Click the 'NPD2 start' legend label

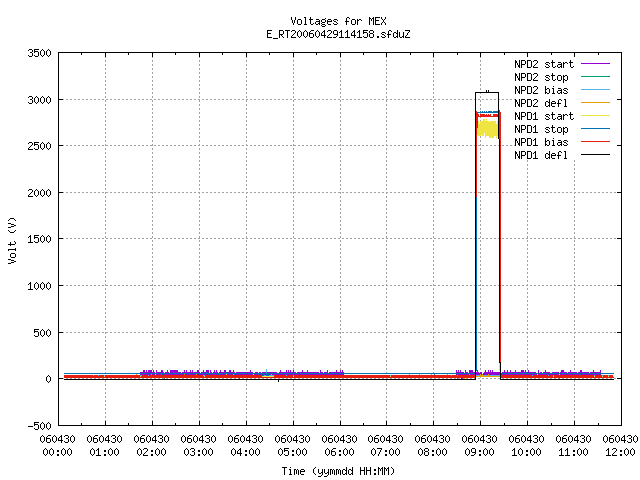544,64
